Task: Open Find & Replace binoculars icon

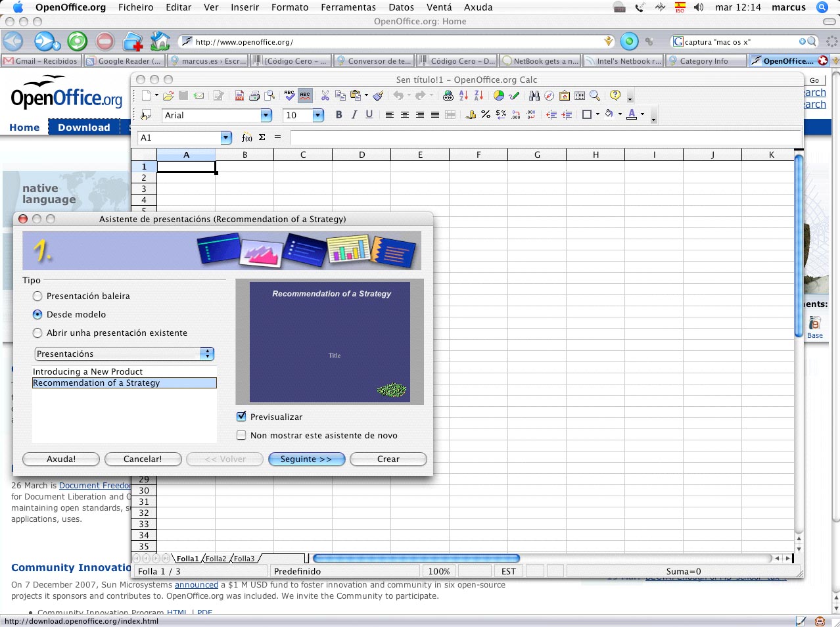Action: coord(534,96)
